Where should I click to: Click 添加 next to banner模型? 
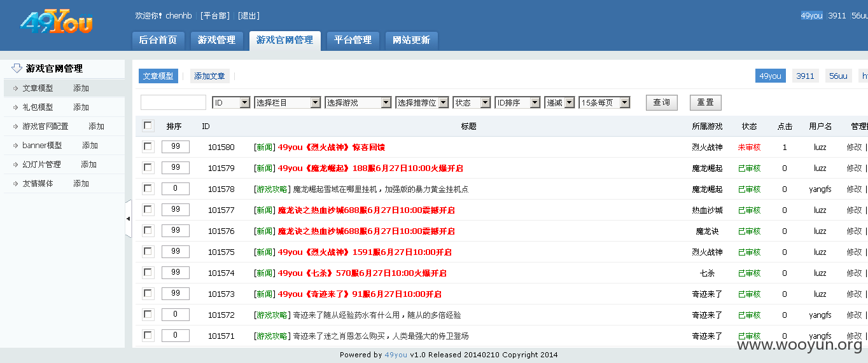[90, 146]
